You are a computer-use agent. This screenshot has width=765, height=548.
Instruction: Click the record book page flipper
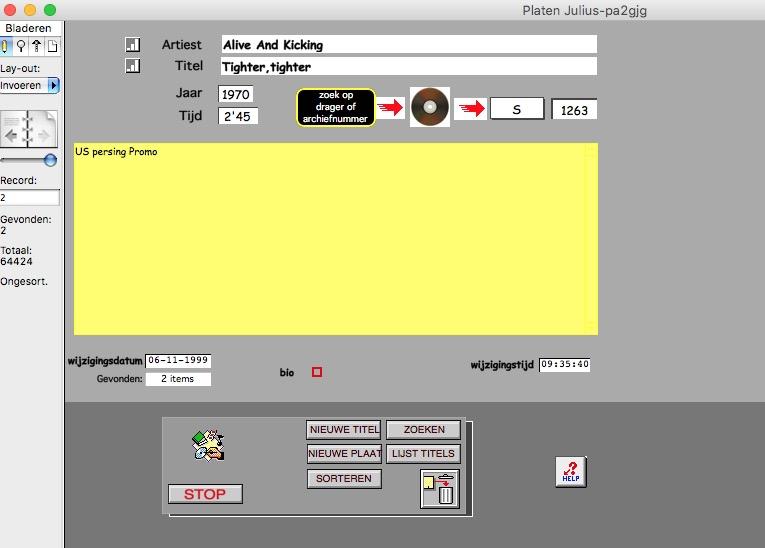pos(29,130)
